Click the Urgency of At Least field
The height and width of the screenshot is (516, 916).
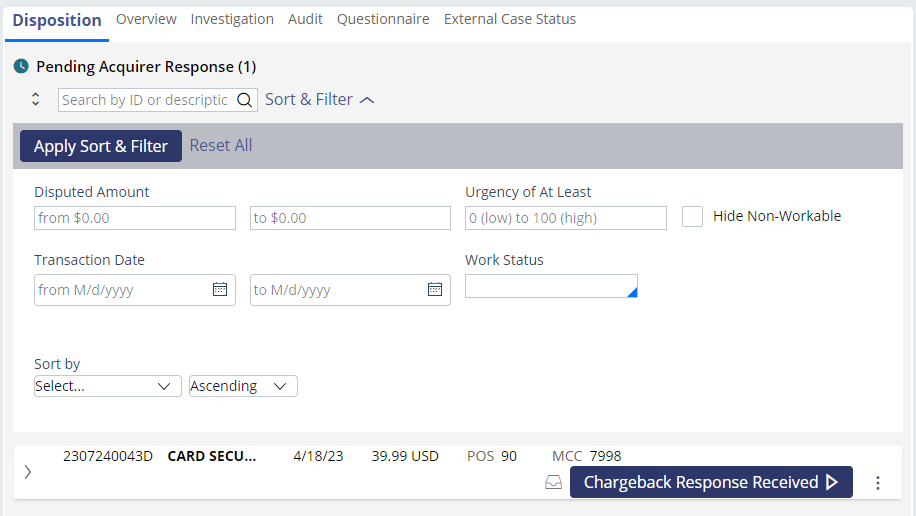click(x=565, y=218)
